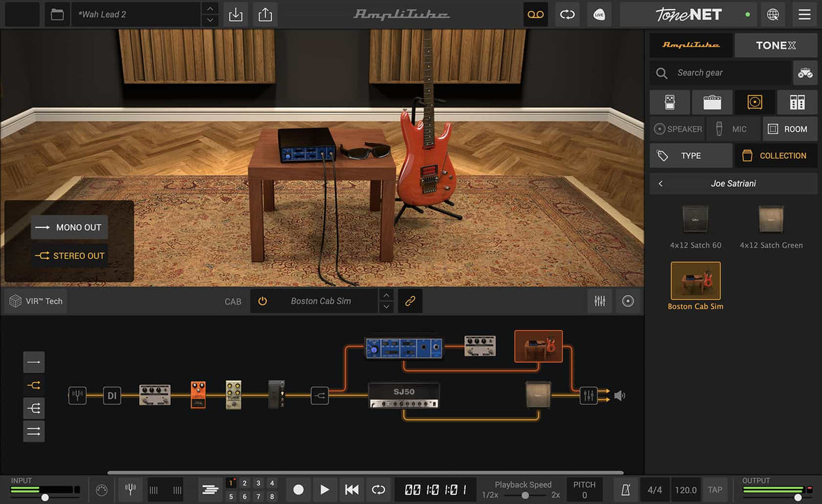
Task: Select the yellow TUBE overdrive pedal in chain
Action: coord(234,395)
